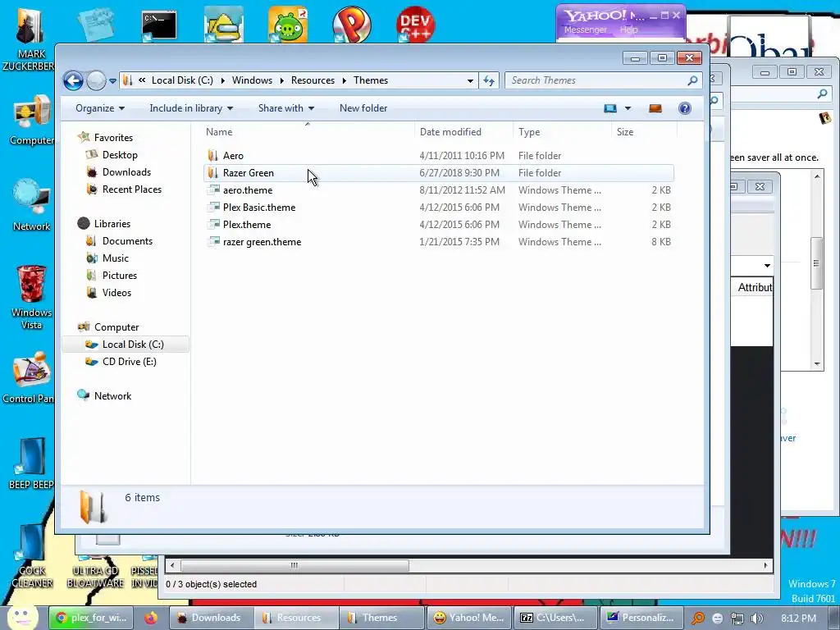
Task: Toggle the preview pane icon
Action: pyautogui.click(x=655, y=109)
